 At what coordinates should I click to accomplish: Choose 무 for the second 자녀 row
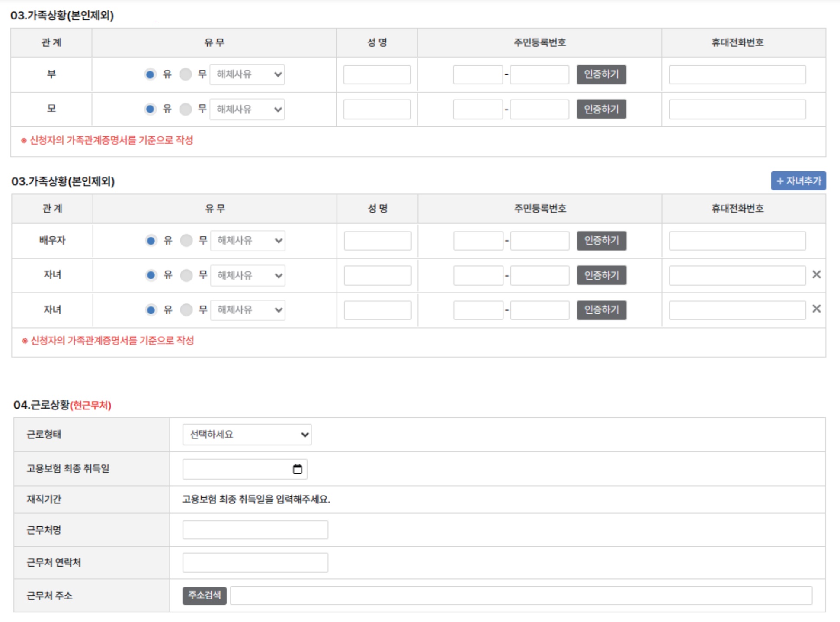(186, 310)
